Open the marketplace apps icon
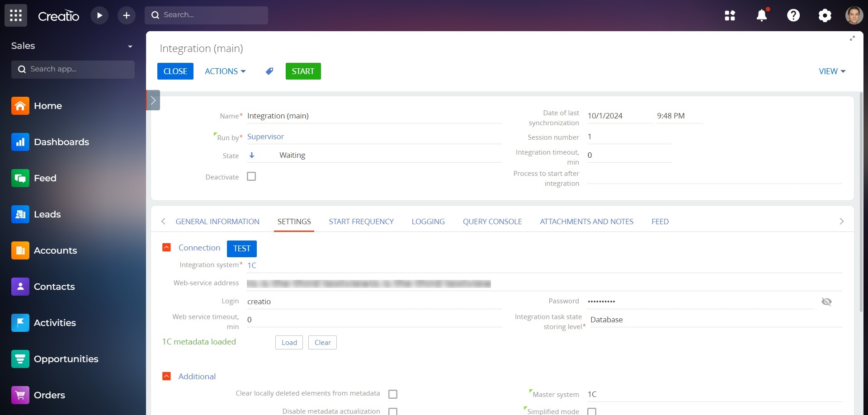This screenshot has width=868, height=415. point(730,15)
